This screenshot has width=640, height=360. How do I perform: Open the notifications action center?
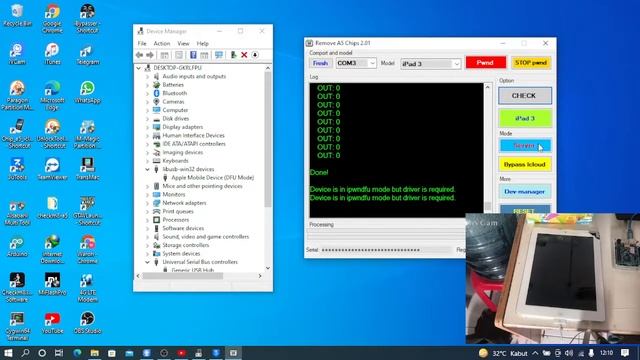(625, 353)
